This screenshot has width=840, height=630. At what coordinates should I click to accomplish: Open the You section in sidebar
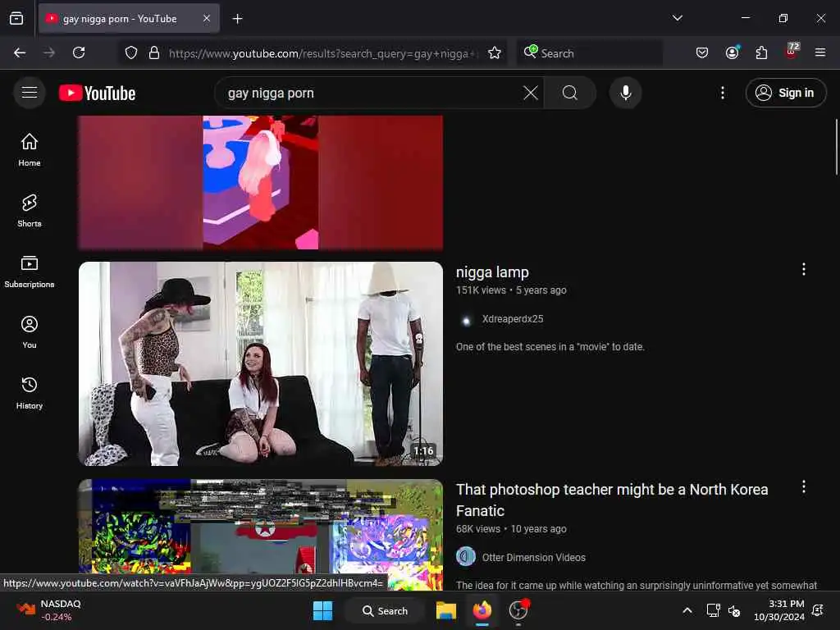30,332
